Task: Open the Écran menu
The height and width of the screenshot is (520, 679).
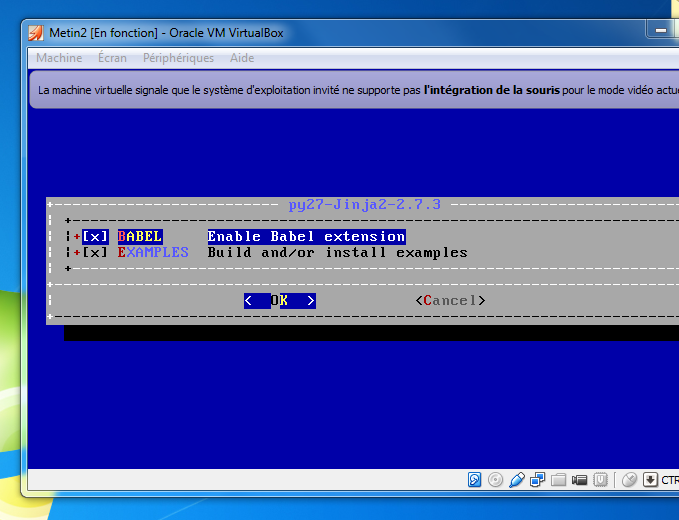Action: tap(112, 58)
